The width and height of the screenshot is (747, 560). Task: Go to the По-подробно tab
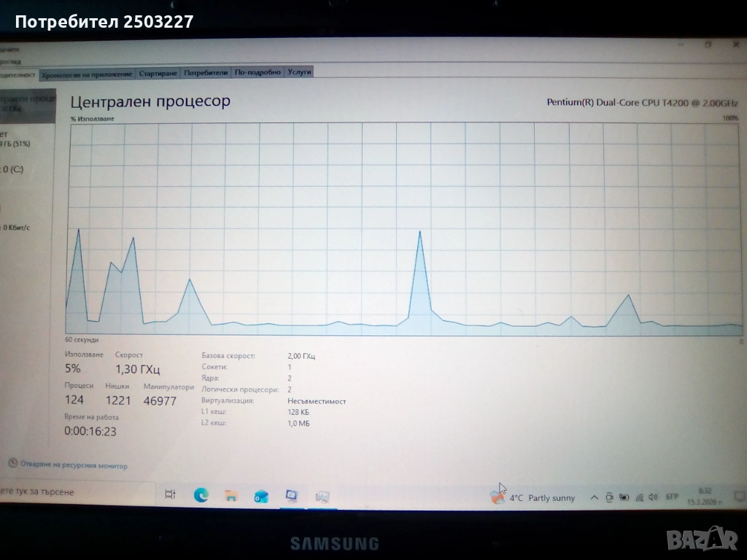click(258, 72)
